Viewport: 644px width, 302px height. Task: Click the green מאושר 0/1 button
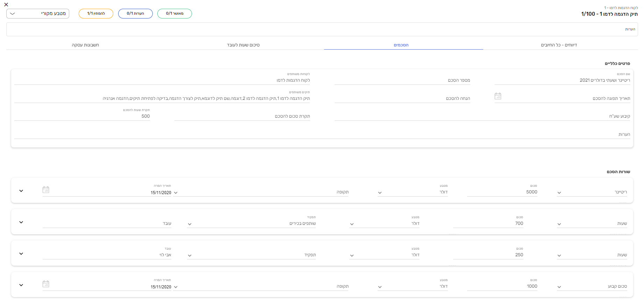coord(174,14)
